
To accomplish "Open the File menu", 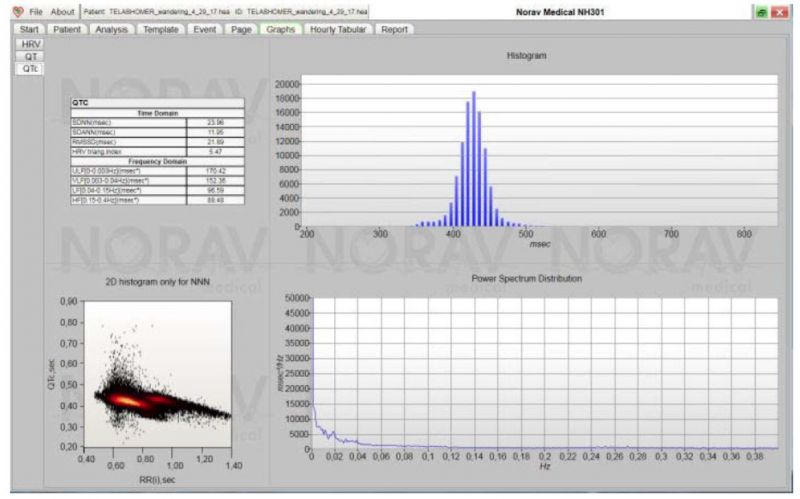I will coord(36,12).
